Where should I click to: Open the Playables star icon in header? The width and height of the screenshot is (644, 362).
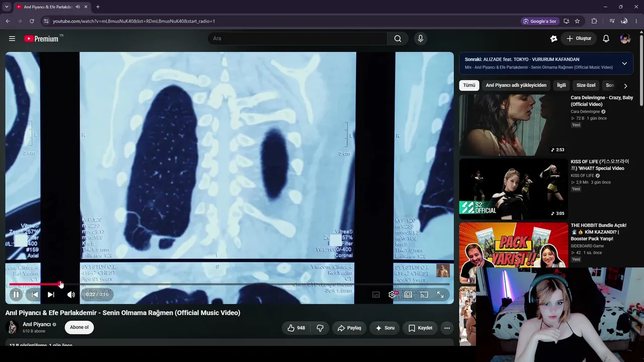[x=554, y=39]
